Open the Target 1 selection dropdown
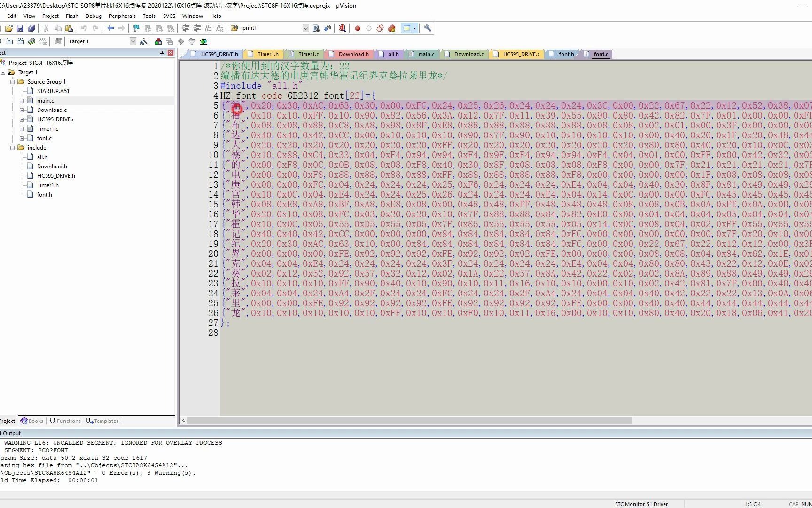This screenshot has height=508, width=812. (133, 41)
